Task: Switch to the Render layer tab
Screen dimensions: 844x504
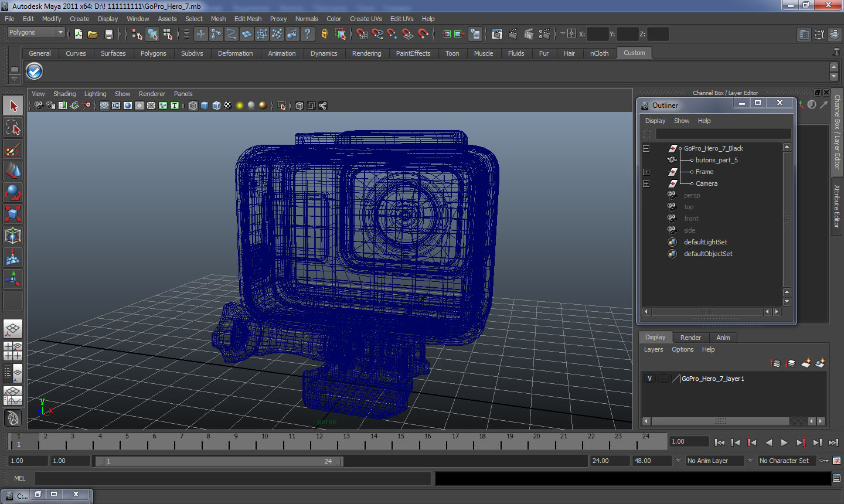Action: [690, 338]
